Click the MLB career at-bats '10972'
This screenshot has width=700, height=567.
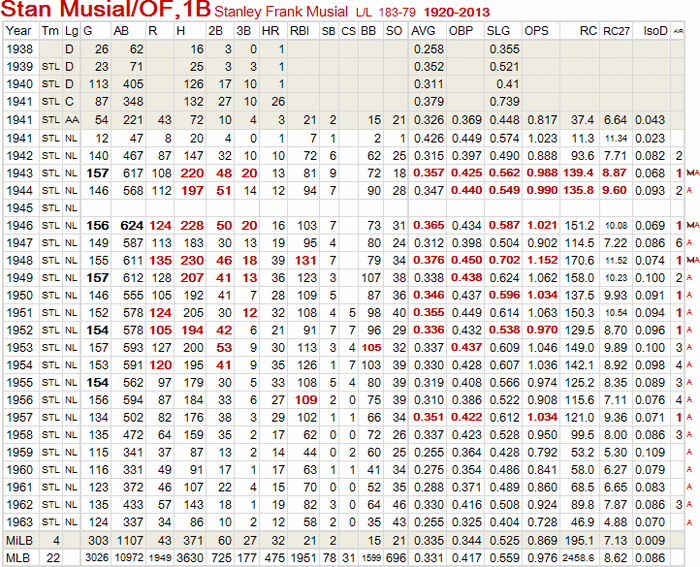[x=129, y=558]
